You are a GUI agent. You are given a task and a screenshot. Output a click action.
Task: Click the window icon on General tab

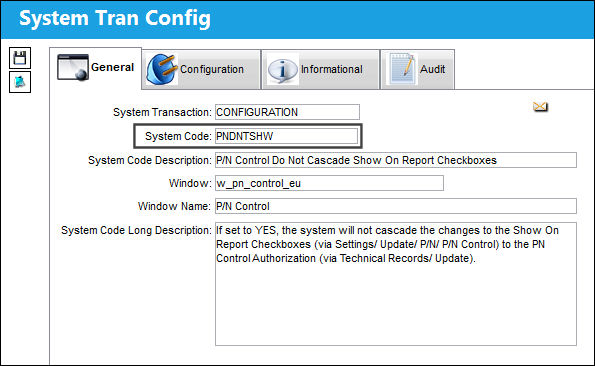point(73,67)
